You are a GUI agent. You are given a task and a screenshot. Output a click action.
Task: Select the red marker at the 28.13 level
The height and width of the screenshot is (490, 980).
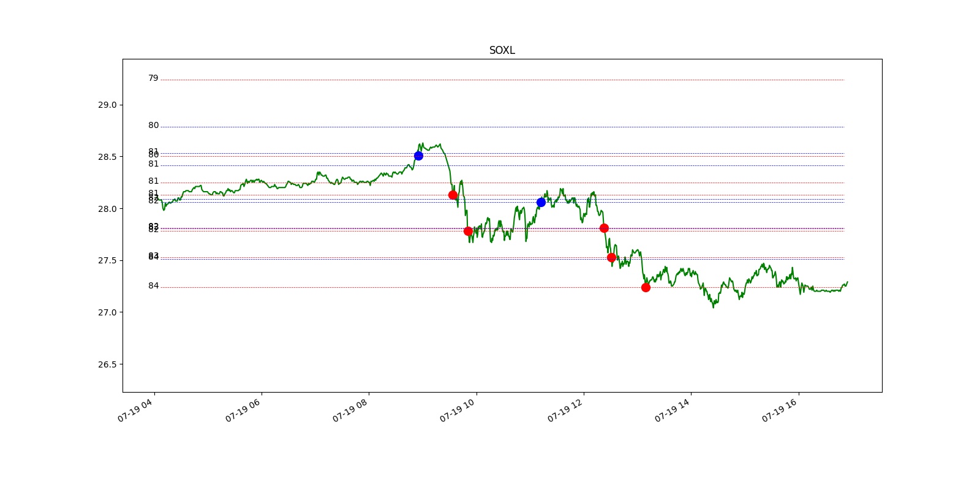[453, 195]
